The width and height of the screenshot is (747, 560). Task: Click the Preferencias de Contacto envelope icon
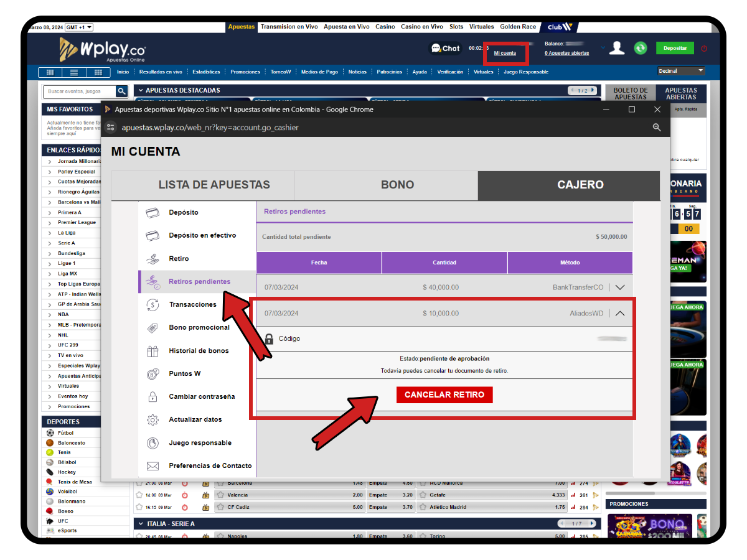click(x=153, y=466)
